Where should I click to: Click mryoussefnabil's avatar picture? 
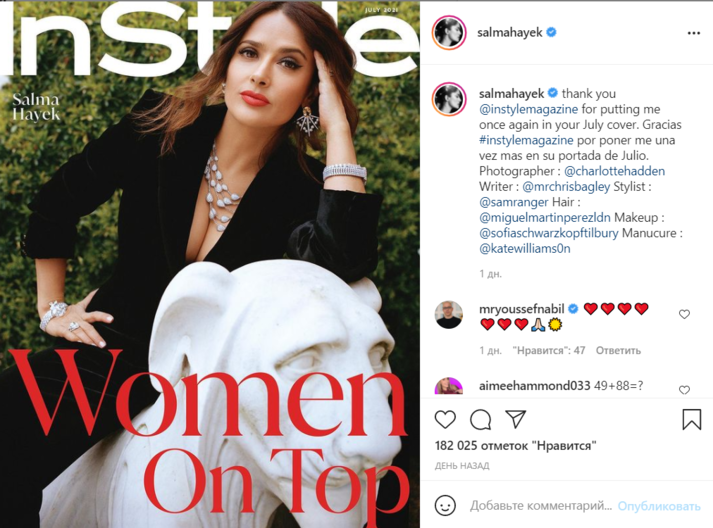click(x=449, y=314)
